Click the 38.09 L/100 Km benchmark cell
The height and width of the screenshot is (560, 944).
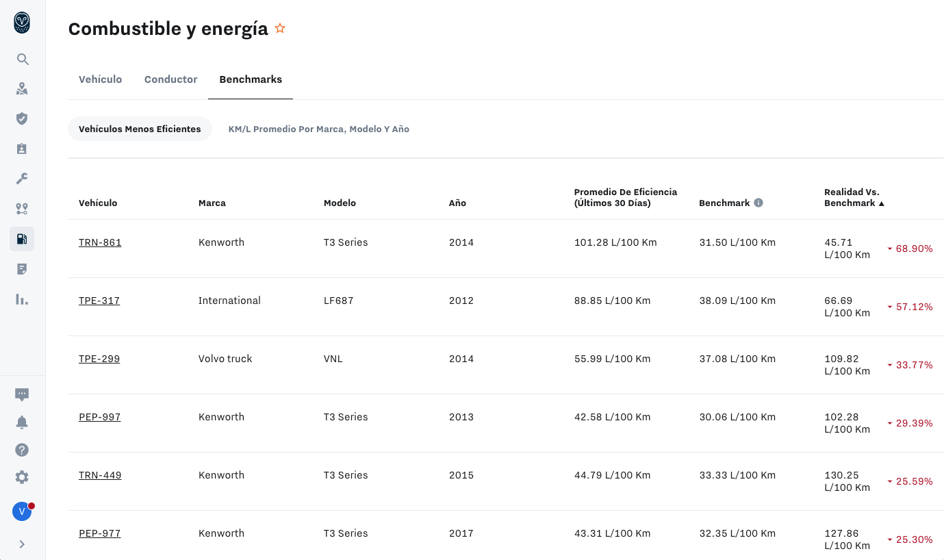click(x=737, y=301)
